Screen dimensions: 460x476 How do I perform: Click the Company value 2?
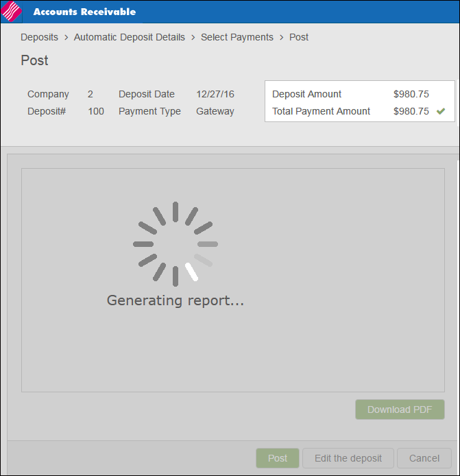pos(90,94)
